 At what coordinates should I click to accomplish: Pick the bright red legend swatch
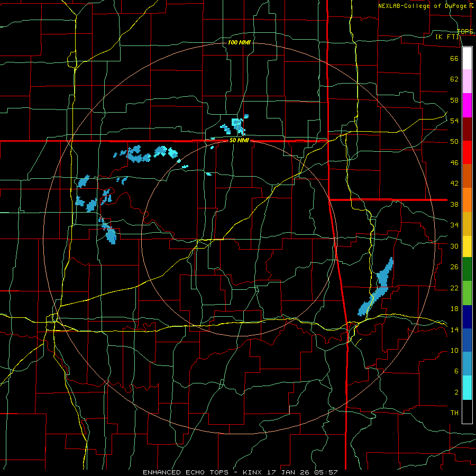(x=467, y=152)
